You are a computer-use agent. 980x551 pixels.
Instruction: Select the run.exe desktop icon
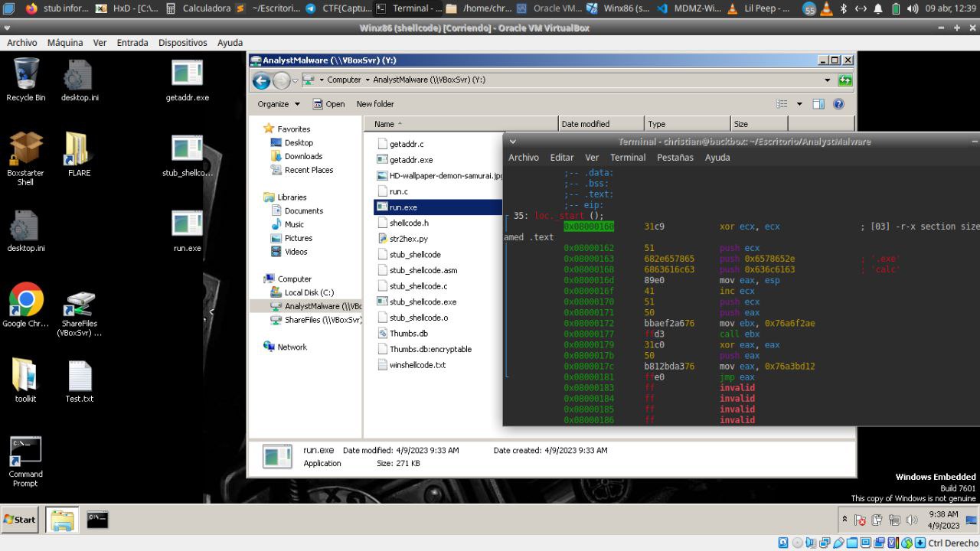click(188, 230)
